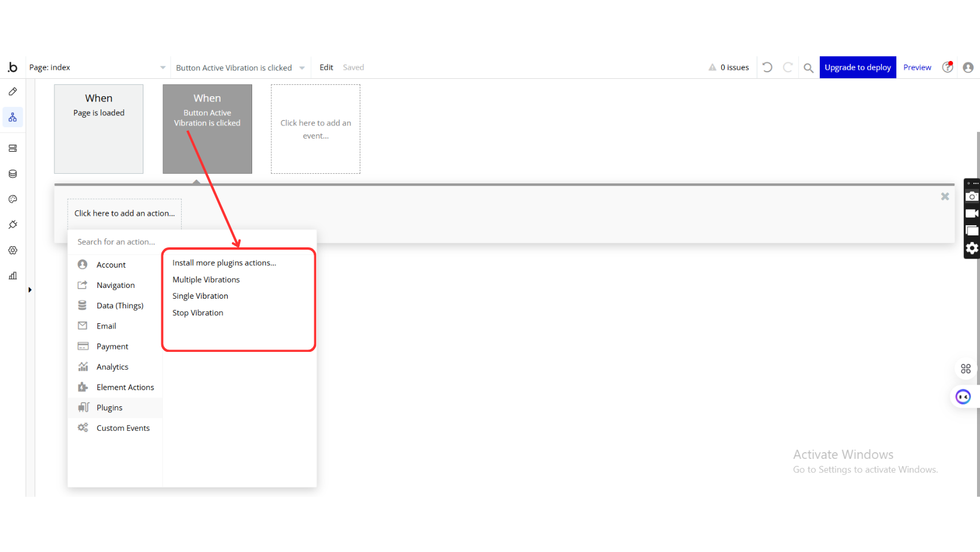Viewport: 980px width, 552px height.
Task: Select the 'When Page is loaded' event card
Action: point(99,129)
